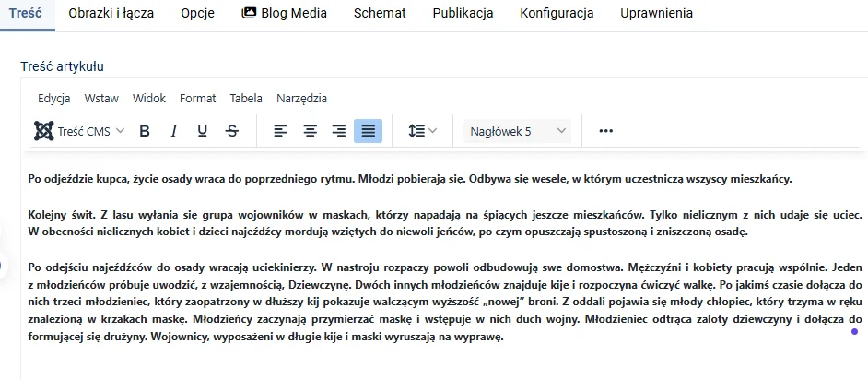Image resolution: width=868 pixels, height=380 pixels.
Task: Show more toolbar options via ellipsis
Action: [605, 131]
